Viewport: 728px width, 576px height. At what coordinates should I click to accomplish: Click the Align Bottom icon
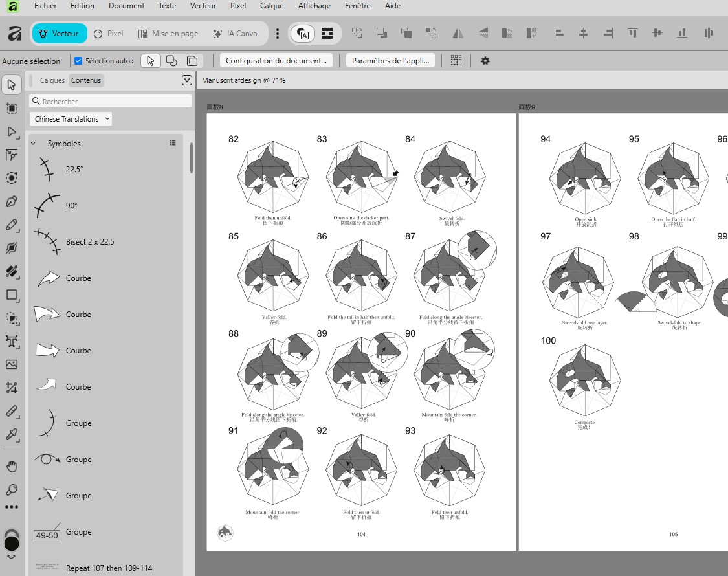(x=682, y=33)
